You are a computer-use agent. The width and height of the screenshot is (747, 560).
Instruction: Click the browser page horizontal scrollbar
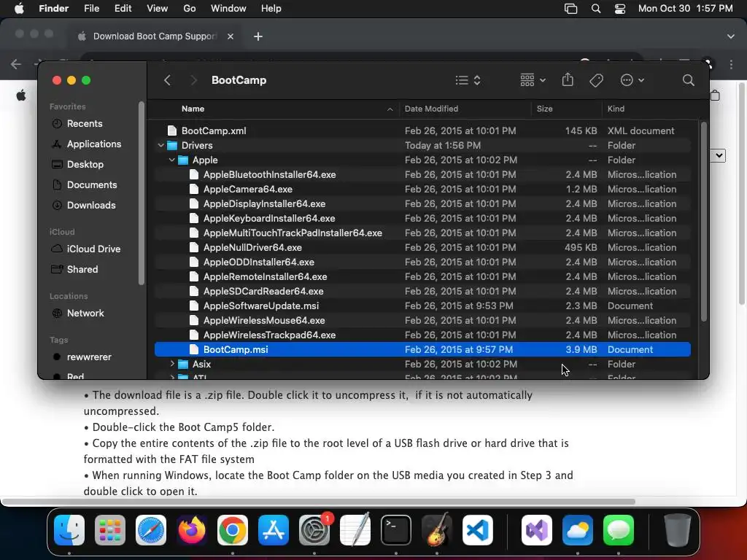[x=318, y=502]
